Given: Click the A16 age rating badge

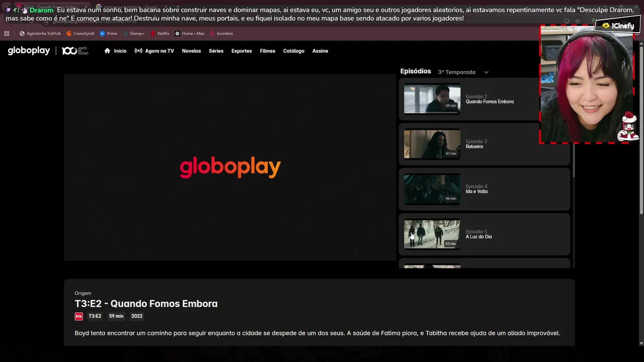Looking at the screenshot, I should pos(78,316).
